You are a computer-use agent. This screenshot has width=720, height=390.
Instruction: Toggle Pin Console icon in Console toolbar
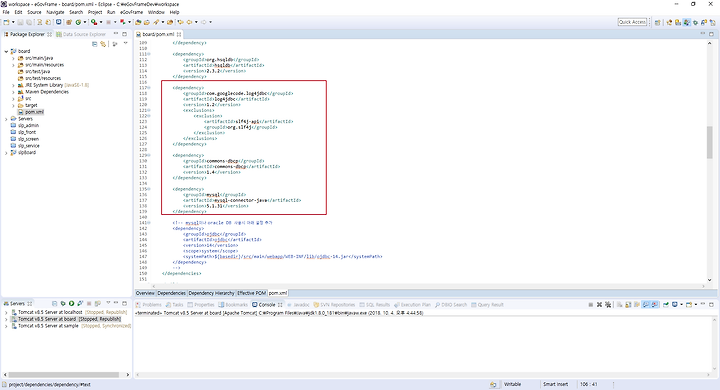click(666, 305)
